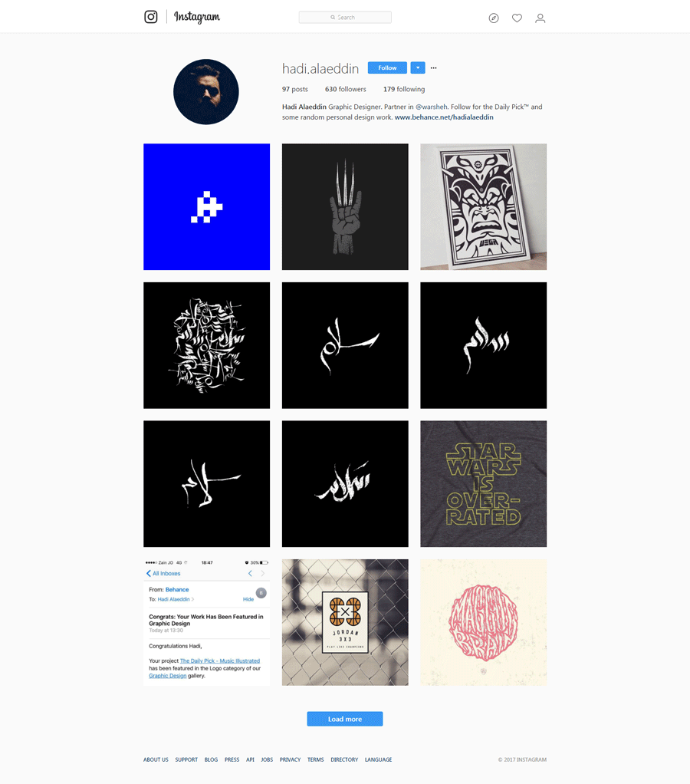This screenshot has height=784, width=690.
Task: Open the Star Wars Is Overrated post
Action: [x=483, y=483]
